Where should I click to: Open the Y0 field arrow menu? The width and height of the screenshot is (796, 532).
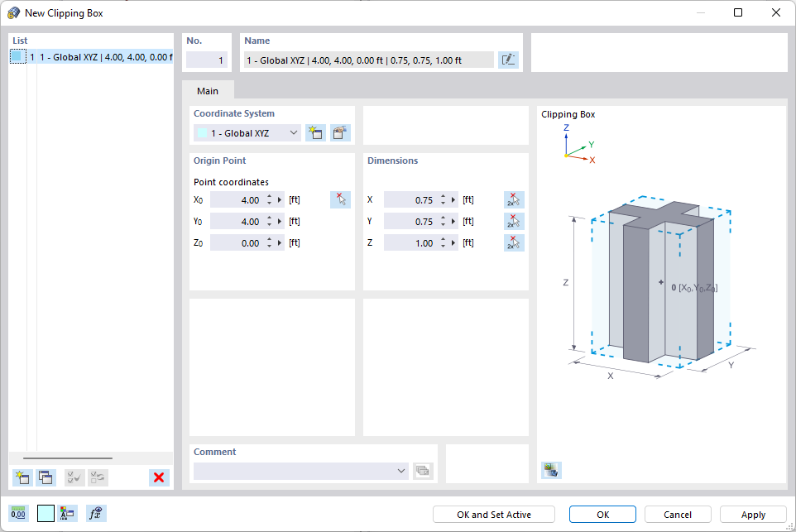(x=280, y=222)
